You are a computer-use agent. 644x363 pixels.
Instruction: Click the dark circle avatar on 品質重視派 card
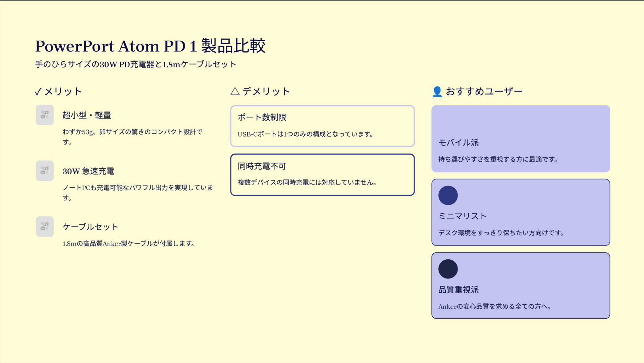tap(448, 269)
